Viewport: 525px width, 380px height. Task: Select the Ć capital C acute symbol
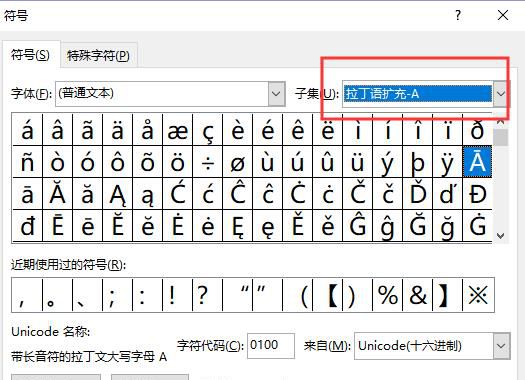pos(177,194)
